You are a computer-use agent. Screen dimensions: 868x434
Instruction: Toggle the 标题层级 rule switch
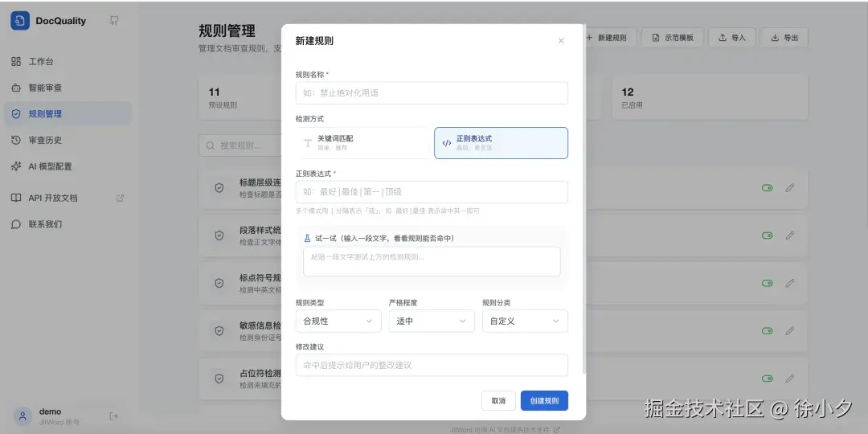(768, 187)
